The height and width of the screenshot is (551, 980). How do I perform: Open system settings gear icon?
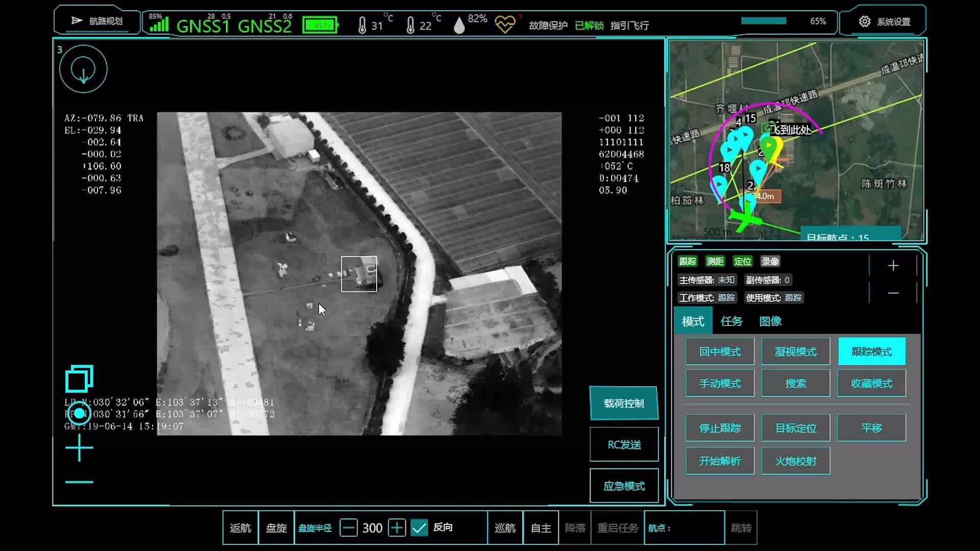tap(864, 21)
